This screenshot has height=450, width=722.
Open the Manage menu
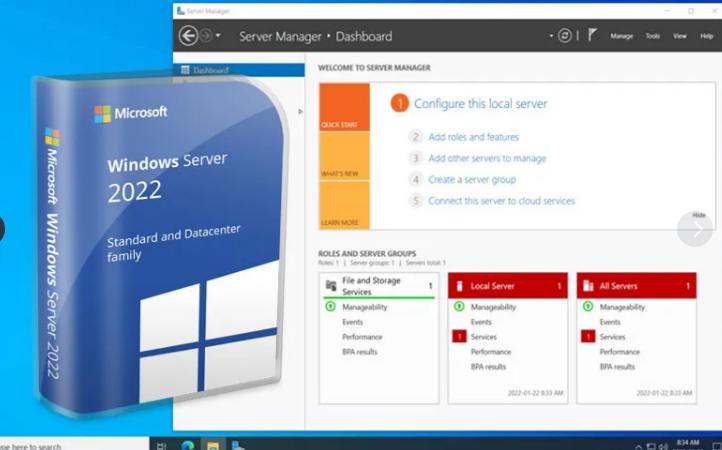point(622,36)
